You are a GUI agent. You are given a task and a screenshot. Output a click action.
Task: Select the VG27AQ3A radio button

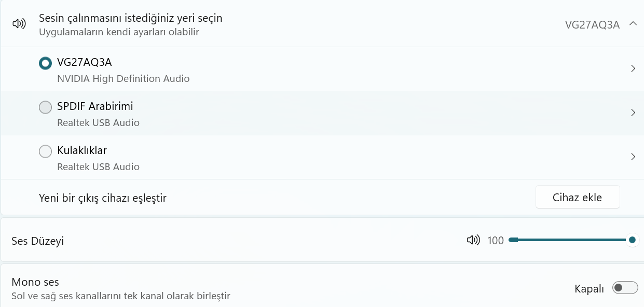point(46,63)
